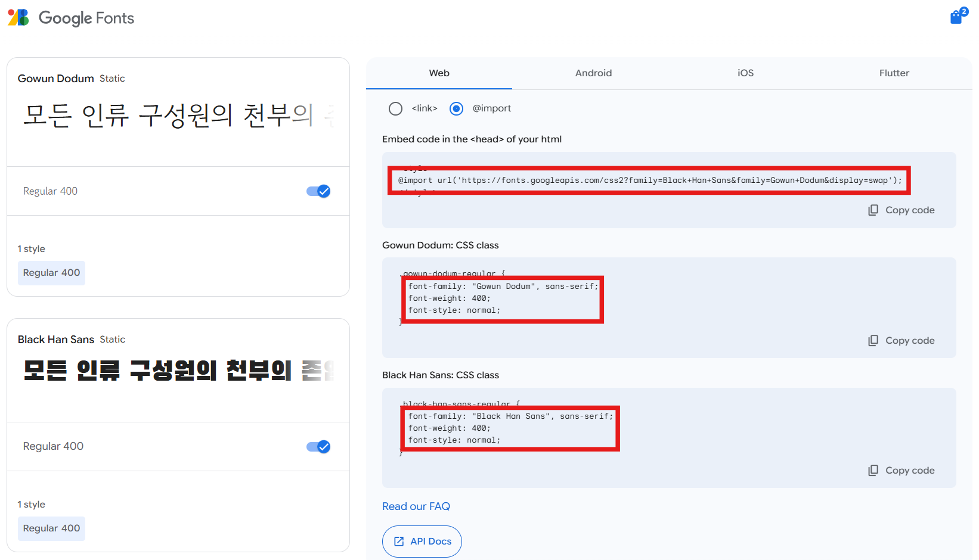The image size is (979, 560).
Task: Click the Static label beside Gowun Dodum
Action: click(112, 79)
